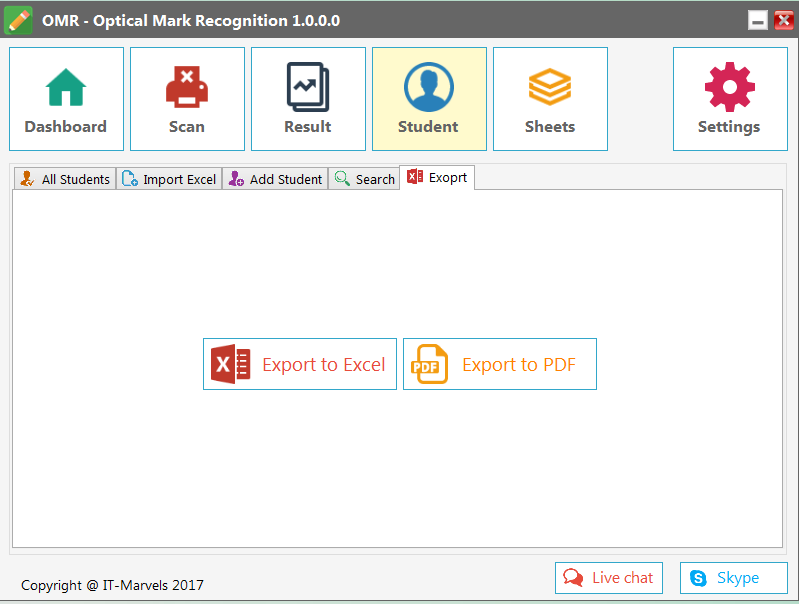Open the Add Student tab
The width and height of the screenshot is (799, 604).
[275, 179]
